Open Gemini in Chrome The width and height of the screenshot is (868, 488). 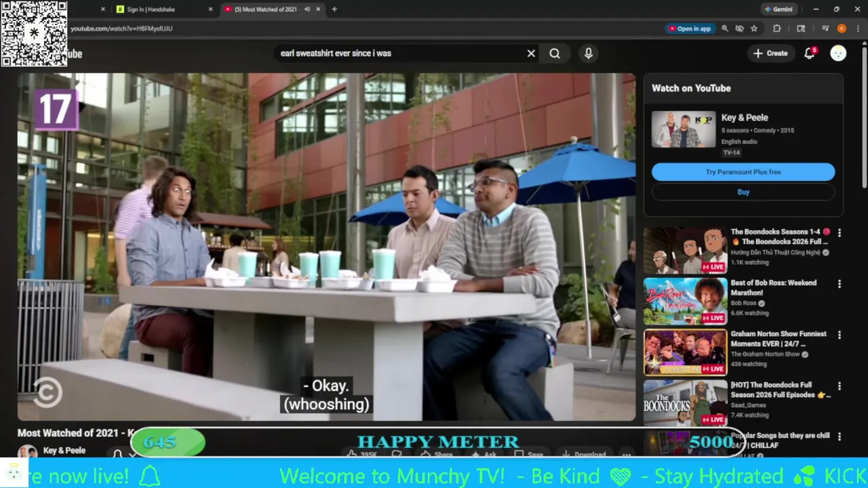778,9
